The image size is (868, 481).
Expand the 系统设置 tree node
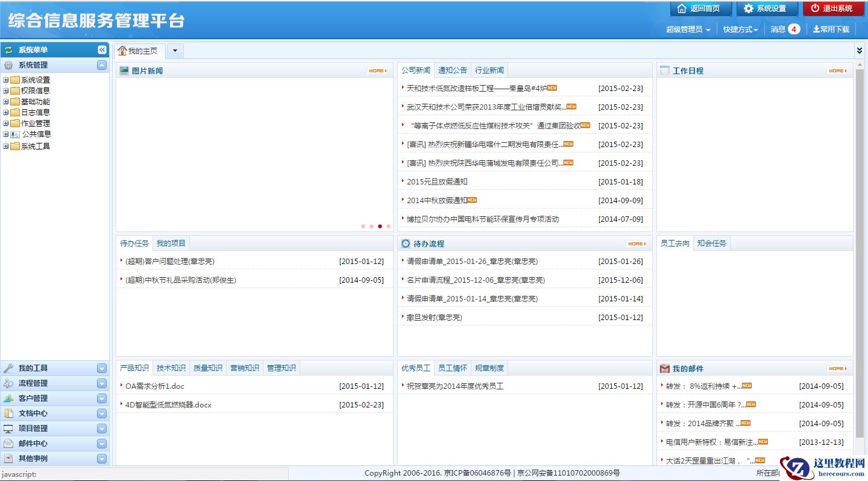point(6,80)
